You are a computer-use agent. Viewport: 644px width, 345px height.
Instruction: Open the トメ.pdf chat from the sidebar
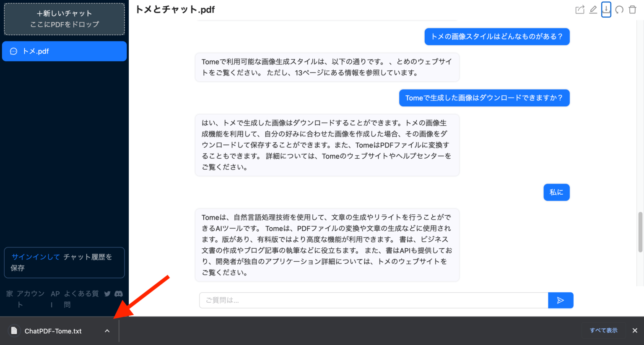coord(64,51)
